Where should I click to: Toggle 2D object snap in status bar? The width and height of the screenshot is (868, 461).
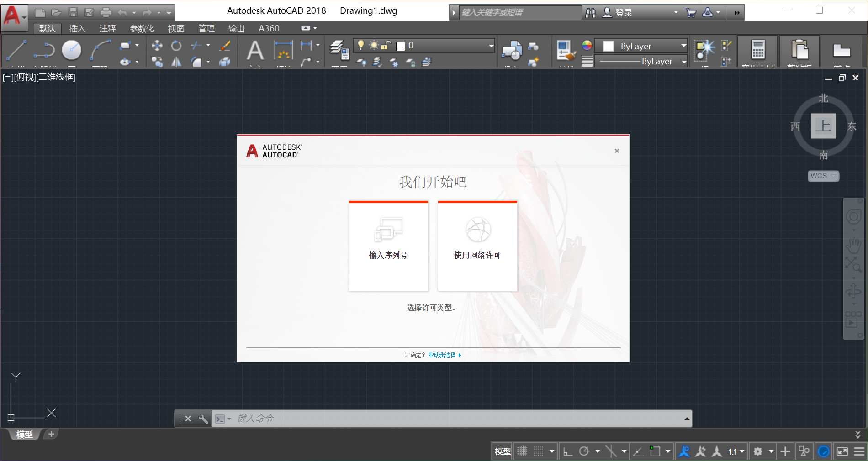point(655,451)
